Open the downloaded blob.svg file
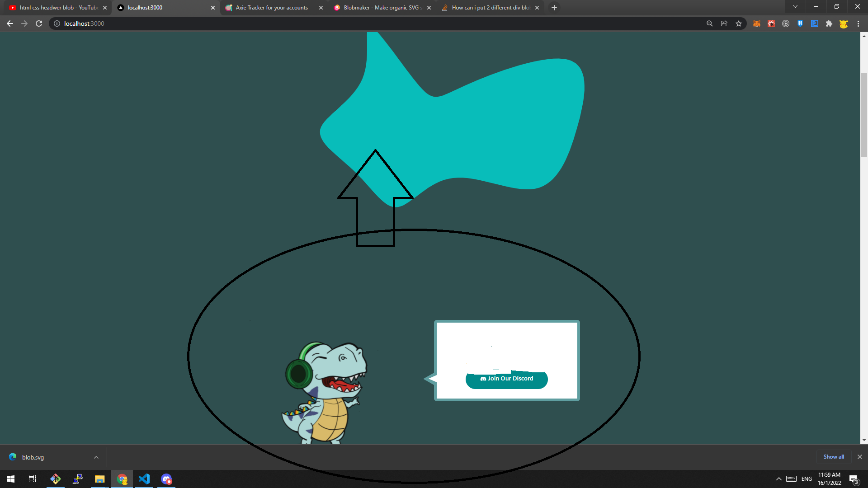 click(x=33, y=457)
